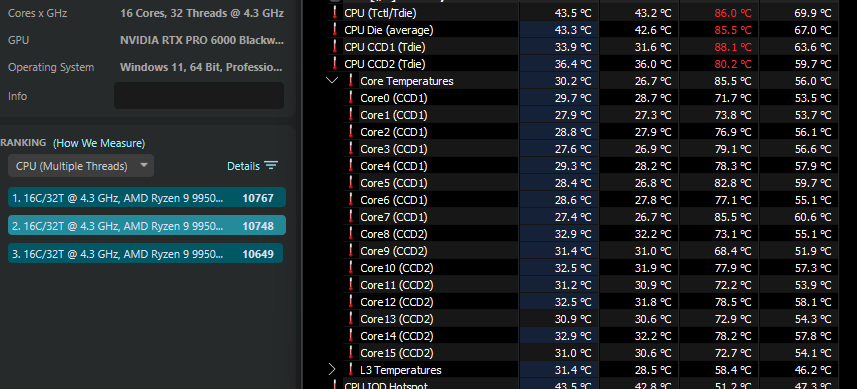Image resolution: width=857 pixels, height=389 pixels.
Task: Click thermometer icon beside Core1 (CCD1)
Action: tap(351, 115)
